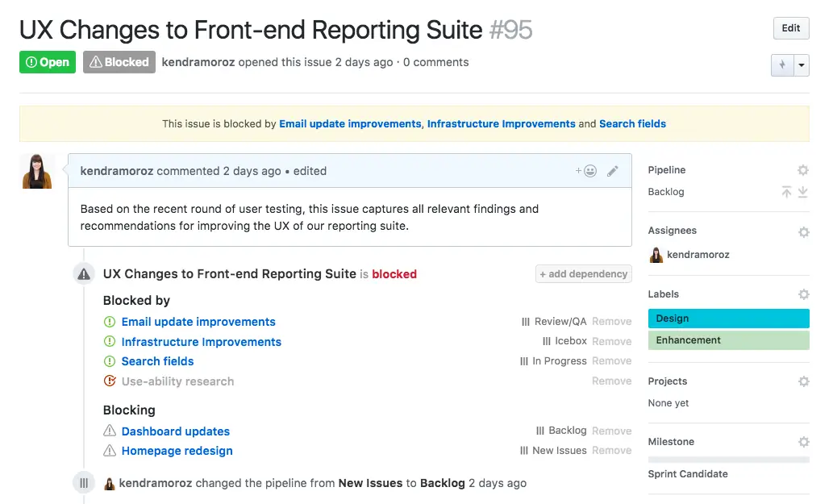Move issue to top of pipeline arrow
Image resolution: width=833 pixels, height=504 pixels.
pos(786,192)
